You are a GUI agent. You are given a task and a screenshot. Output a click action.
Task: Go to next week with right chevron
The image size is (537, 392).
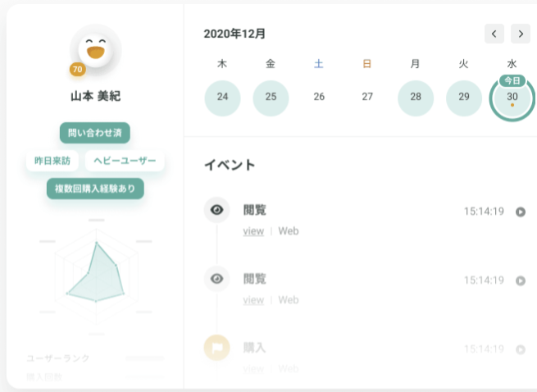[x=521, y=34]
